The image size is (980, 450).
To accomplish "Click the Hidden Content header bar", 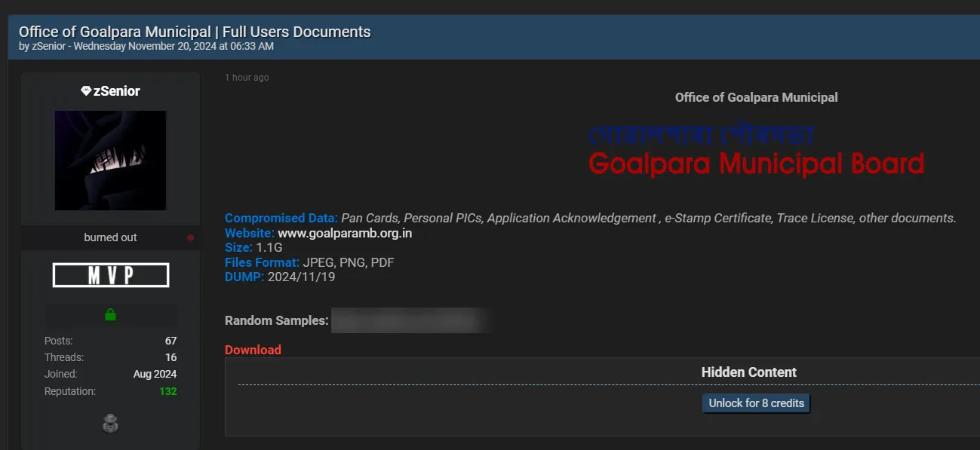I will pyautogui.click(x=748, y=372).
